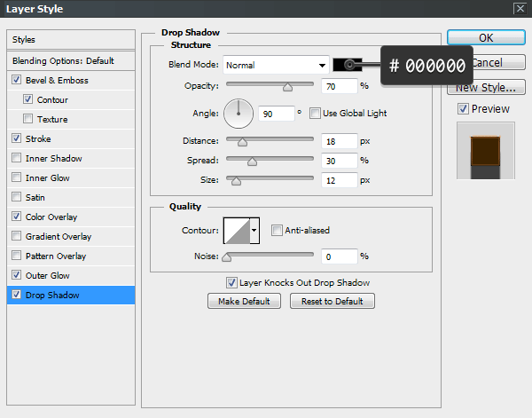Click the Angle dial control

coord(238,113)
